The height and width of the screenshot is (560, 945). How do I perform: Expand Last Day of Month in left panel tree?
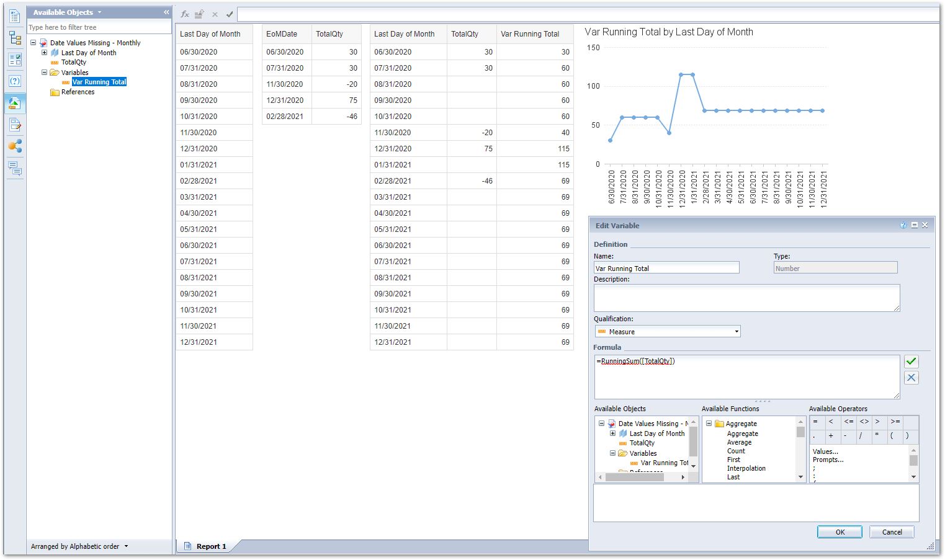45,53
